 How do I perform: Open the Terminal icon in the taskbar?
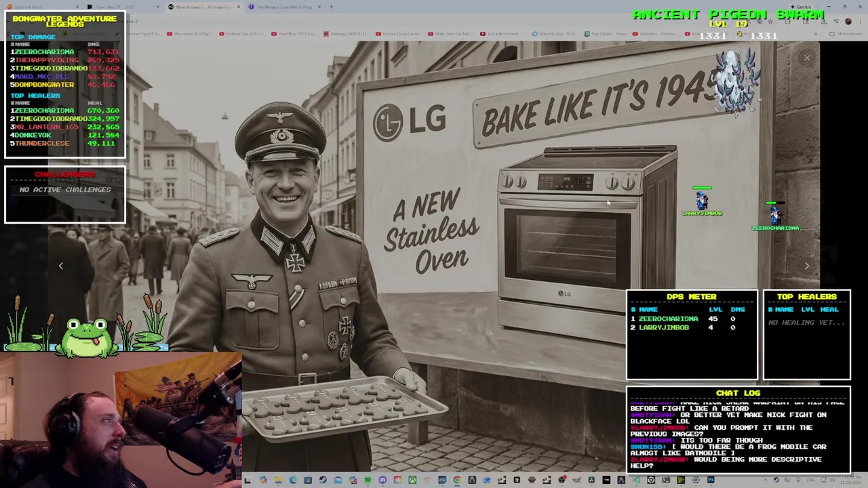pyautogui.click(x=666, y=480)
